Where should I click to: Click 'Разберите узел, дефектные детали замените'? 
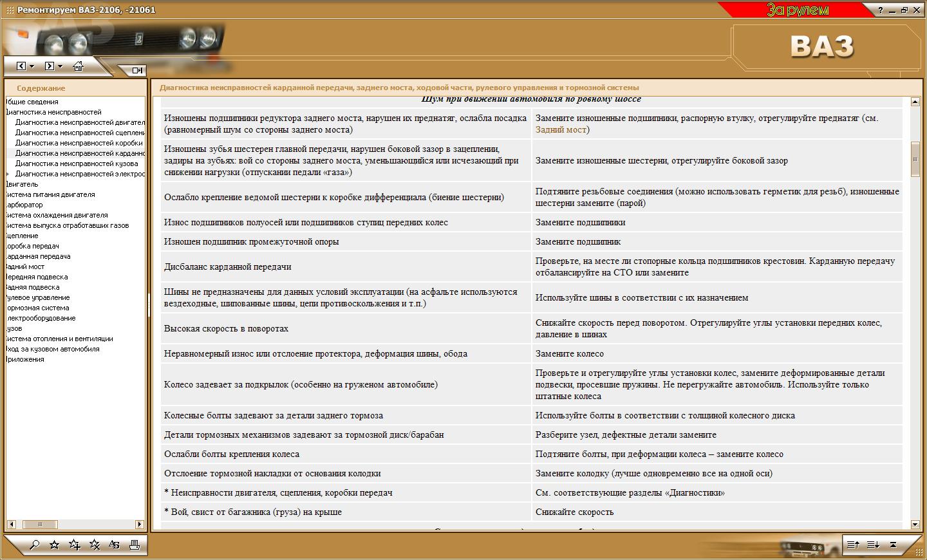tap(626, 434)
